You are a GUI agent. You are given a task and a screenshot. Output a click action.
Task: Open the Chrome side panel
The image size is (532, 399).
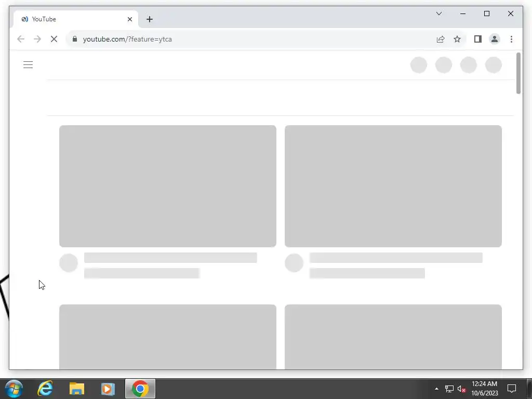coord(478,39)
